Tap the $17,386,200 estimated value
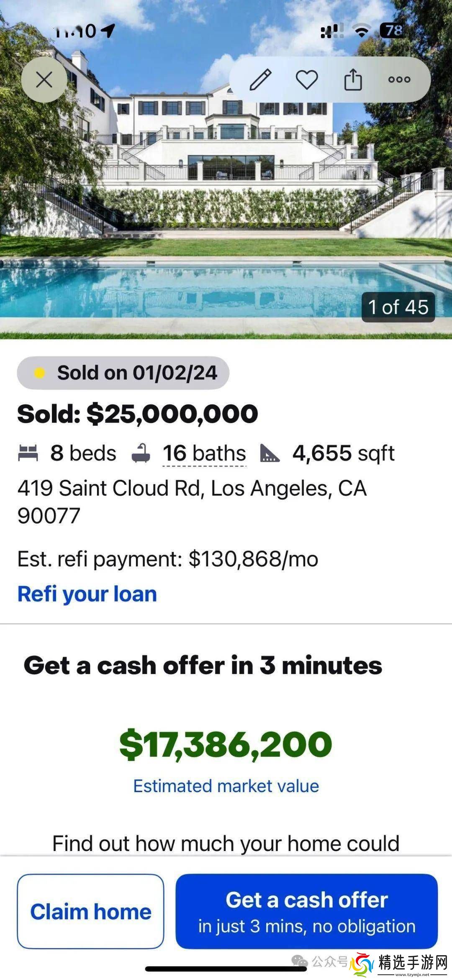The image size is (452, 980). pos(226,744)
